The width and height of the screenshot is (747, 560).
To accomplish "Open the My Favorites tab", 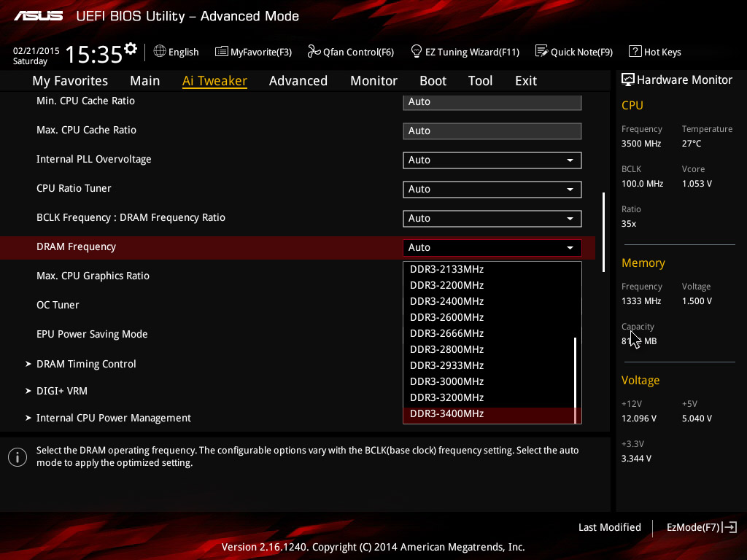I will coord(70,81).
